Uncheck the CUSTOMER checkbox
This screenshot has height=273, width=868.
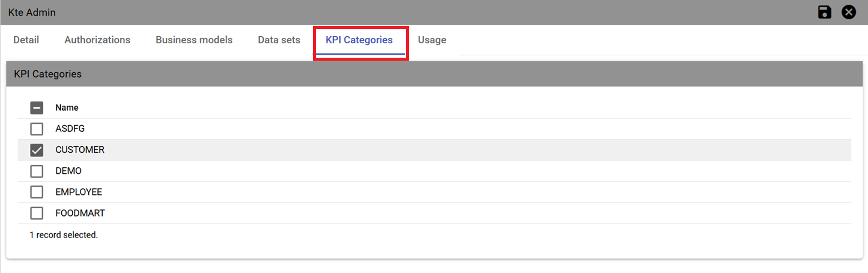point(37,150)
